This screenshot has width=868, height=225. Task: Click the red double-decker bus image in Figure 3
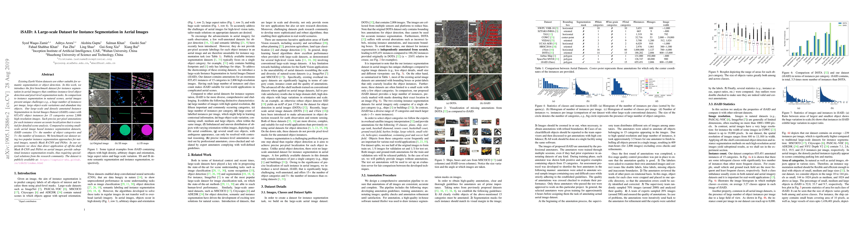pos(465,122)
